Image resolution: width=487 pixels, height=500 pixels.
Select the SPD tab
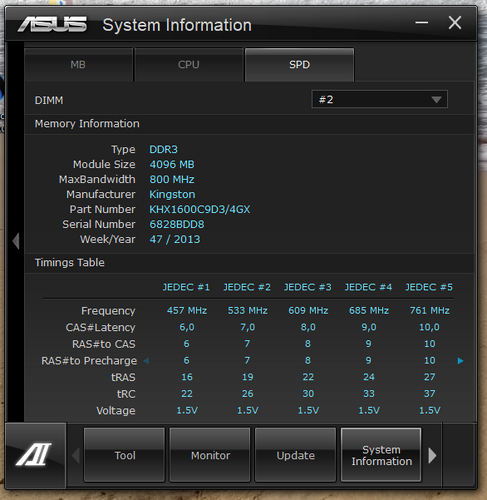click(x=299, y=65)
